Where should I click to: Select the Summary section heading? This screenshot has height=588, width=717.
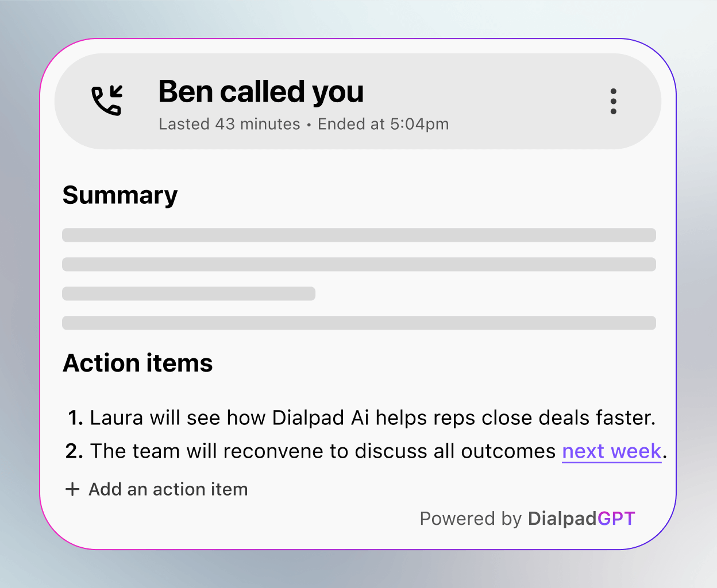tap(119, 195)
